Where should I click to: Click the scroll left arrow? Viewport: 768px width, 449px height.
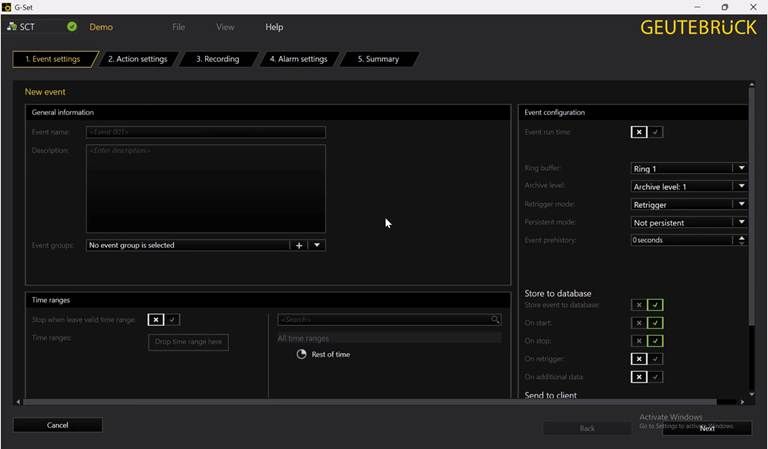[18, 402]
